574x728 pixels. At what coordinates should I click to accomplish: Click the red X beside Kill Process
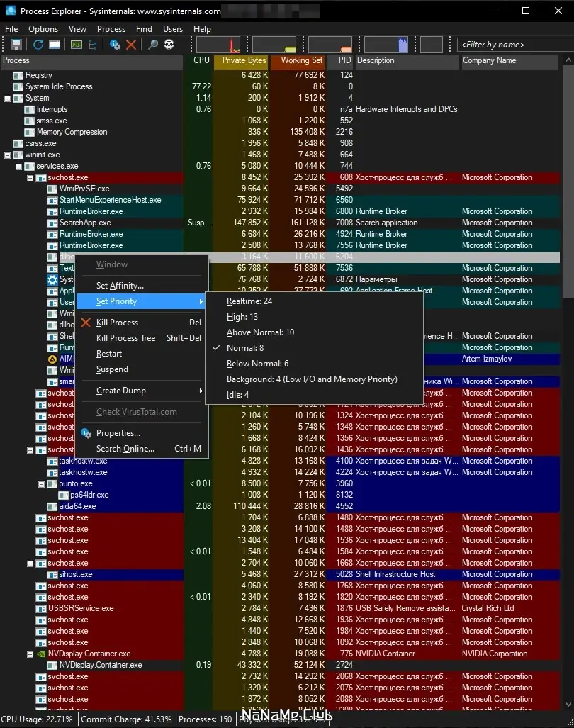[x=86, y=323]
